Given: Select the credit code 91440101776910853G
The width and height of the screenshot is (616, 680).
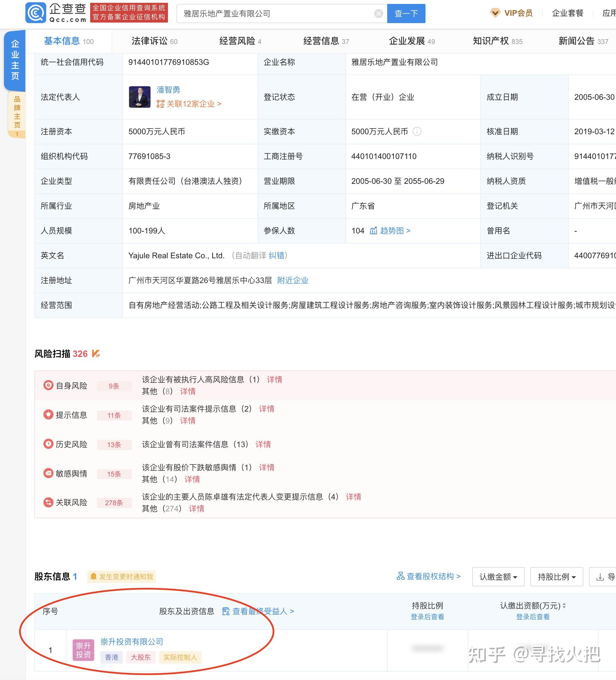Looking at the screenshot, I should [169, 62].
